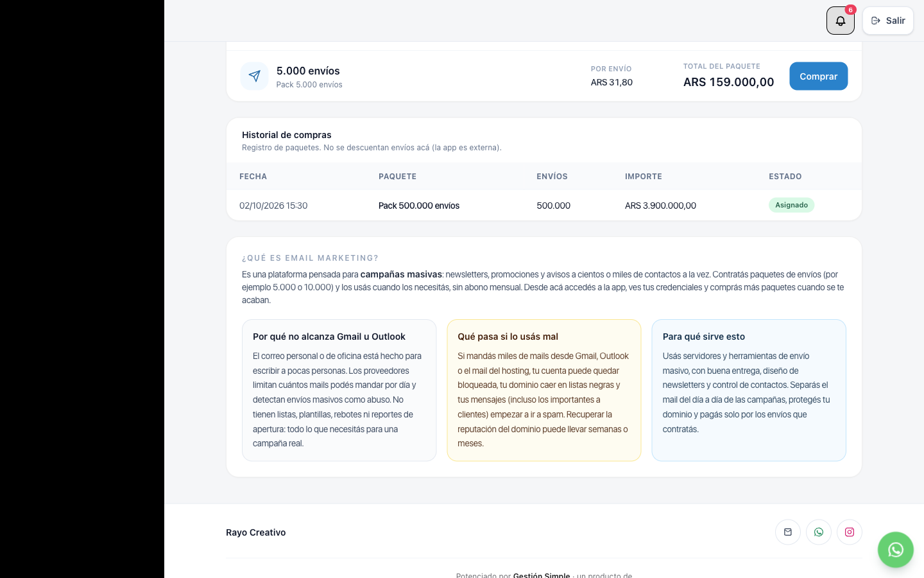Click the paper plane pack icon
Screen dimensions: 924x578
click(x=255, y=76)
